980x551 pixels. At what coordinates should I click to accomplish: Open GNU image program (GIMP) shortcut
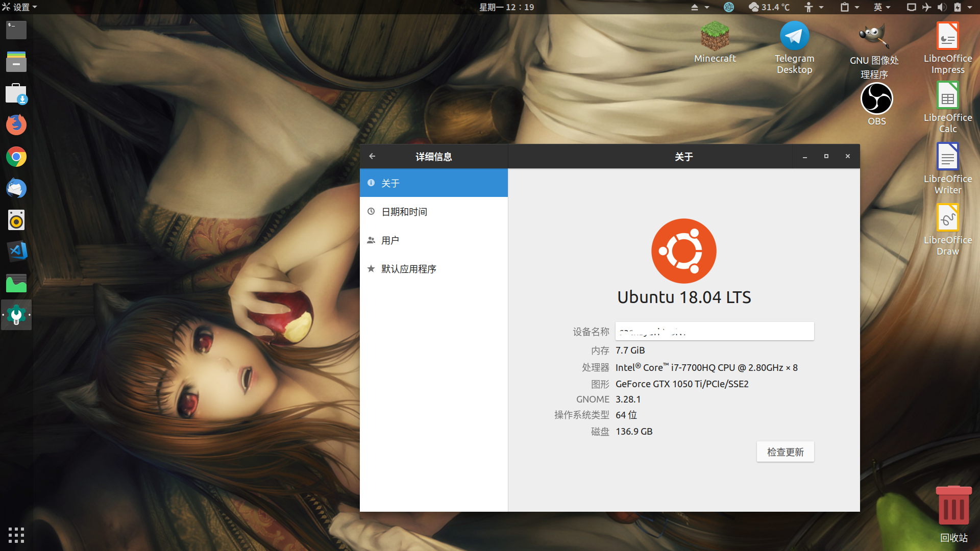[x=874, y=51]
